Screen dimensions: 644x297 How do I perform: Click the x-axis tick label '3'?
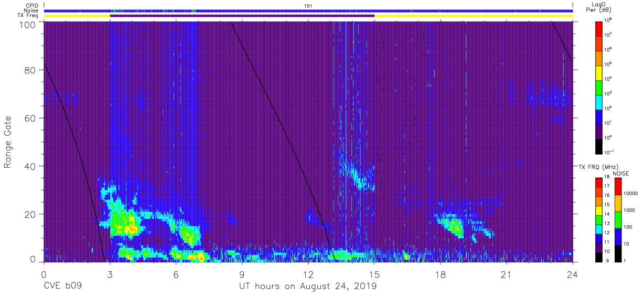(x=110, y=274)
